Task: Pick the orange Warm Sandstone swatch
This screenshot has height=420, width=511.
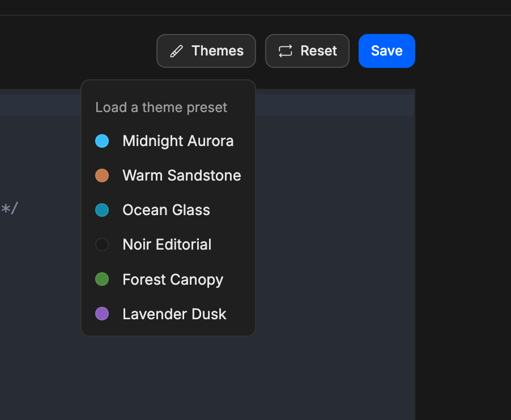Action: tap(102, 175)
